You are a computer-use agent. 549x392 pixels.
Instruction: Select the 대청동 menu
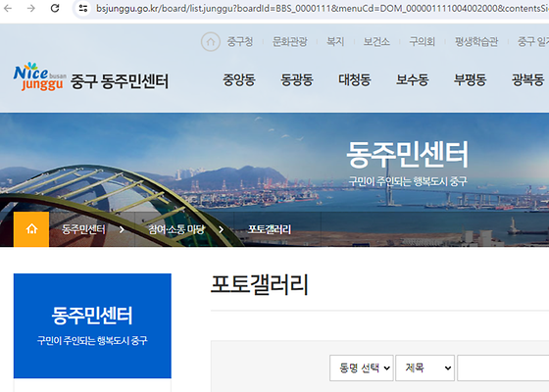click(x=355, y=79)
